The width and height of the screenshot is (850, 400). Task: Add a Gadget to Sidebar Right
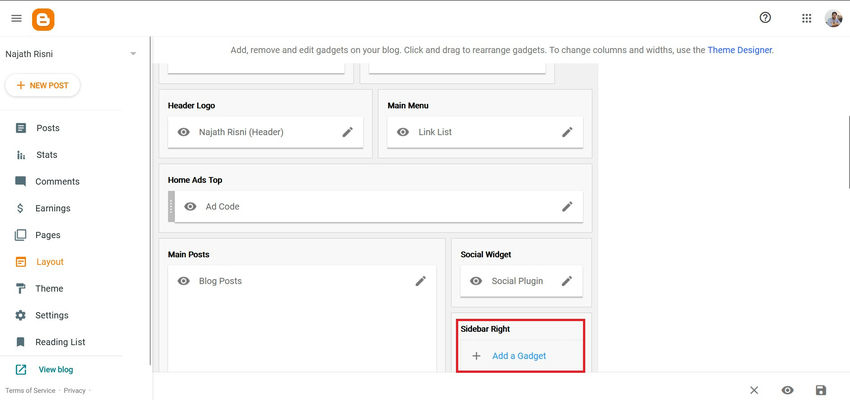tap(518, 356)
